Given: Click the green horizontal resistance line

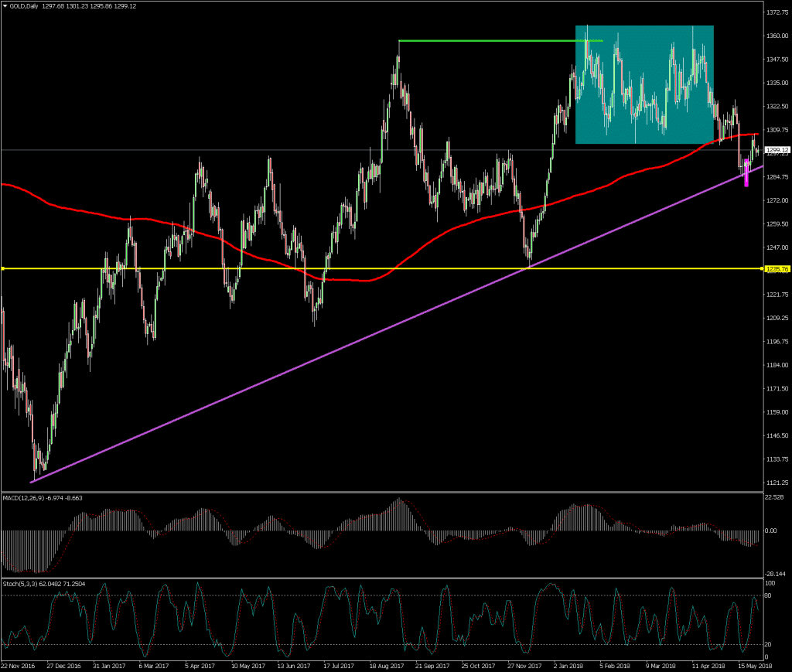Looking at the screenshot, I should click(x=487, y=40).
